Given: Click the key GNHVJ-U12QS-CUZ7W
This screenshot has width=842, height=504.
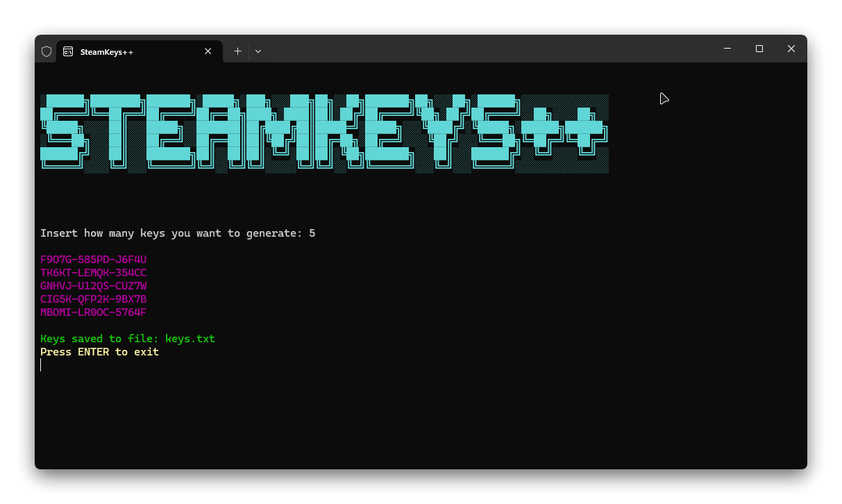Looking at the screenshot, I should 94,286.
